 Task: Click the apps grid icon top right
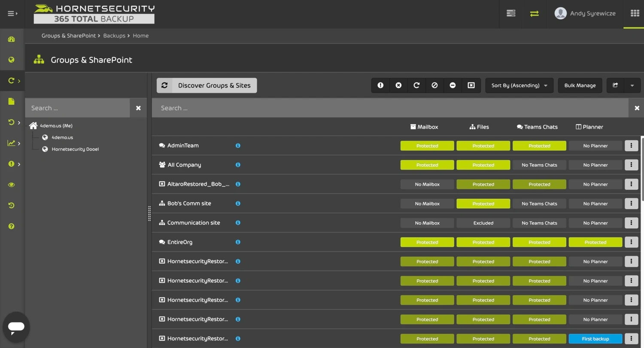point(635,13)
